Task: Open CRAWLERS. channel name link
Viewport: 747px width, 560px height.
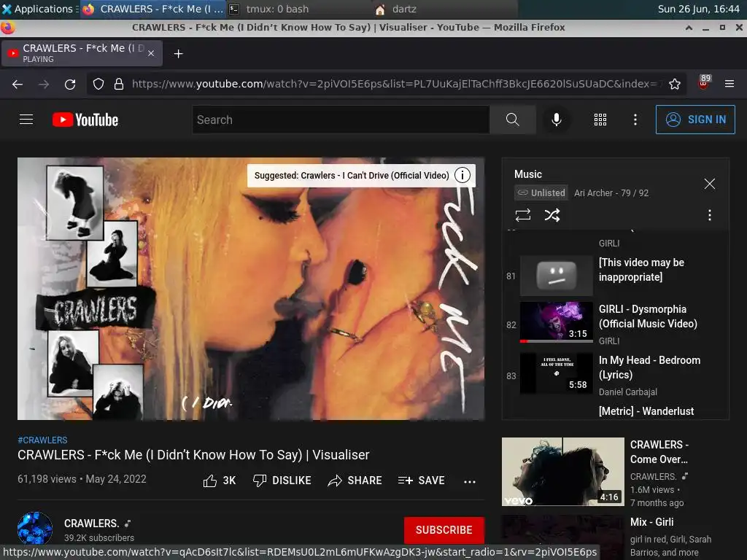Action: coord(91,524)
